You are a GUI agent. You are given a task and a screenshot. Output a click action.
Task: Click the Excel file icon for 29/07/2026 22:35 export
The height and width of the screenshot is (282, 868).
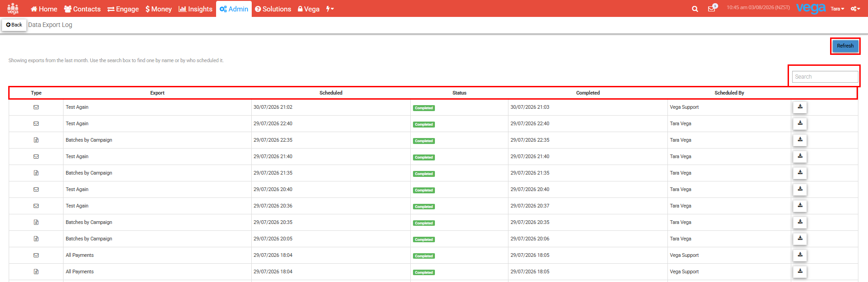tap(36, 140)
